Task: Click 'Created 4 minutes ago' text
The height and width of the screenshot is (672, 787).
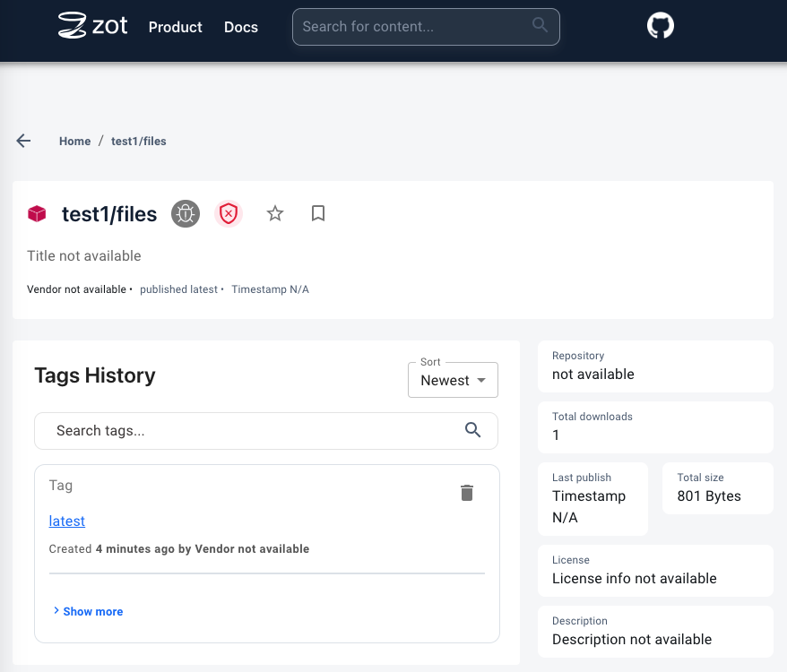Action: pyautogui.click(x=111, y=548)
